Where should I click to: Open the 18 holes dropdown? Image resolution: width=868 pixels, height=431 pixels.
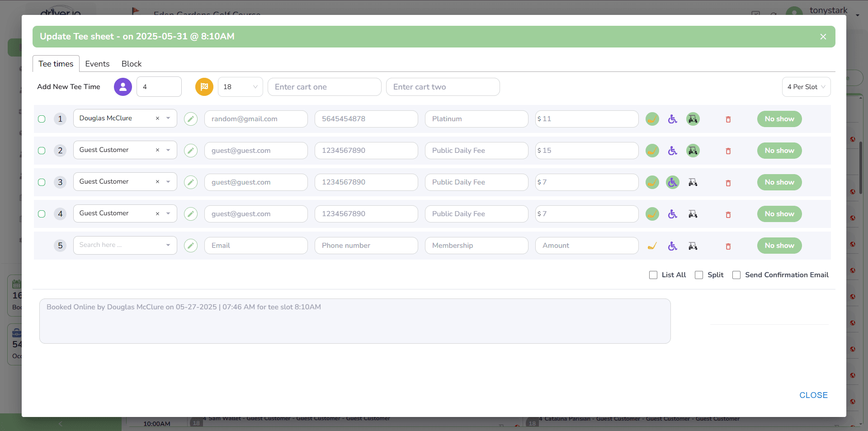(240, 87)
